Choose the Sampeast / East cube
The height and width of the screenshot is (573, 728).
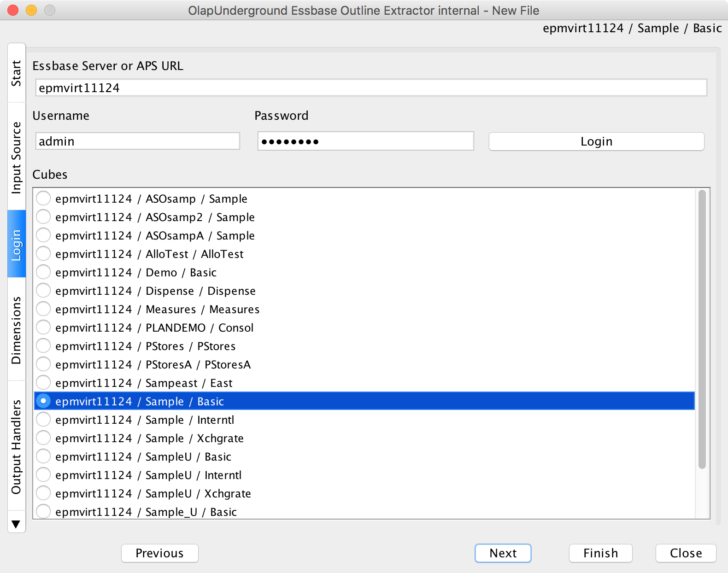point(43,383)
